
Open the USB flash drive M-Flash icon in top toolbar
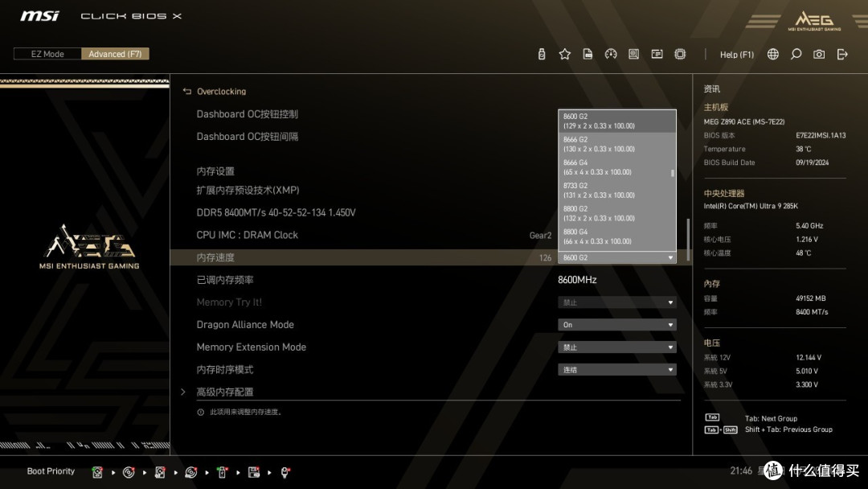pos(542,54)
